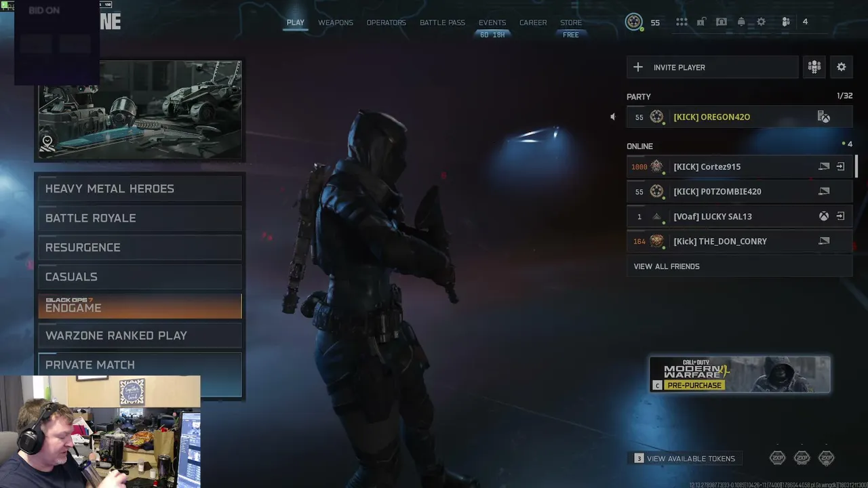Click the PC platform icon on Cortez915 row
Screen dimensions: 868x488
824,166
